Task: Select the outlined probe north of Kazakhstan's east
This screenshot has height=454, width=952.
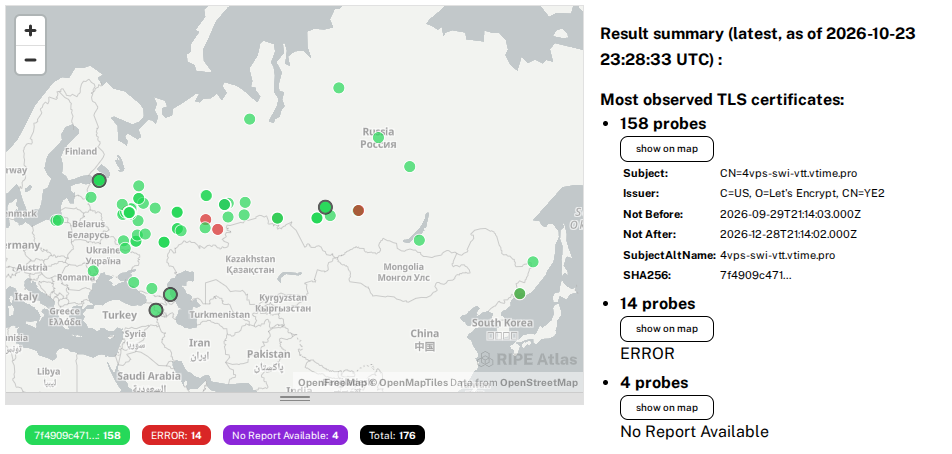Action: tap(325, 207)
